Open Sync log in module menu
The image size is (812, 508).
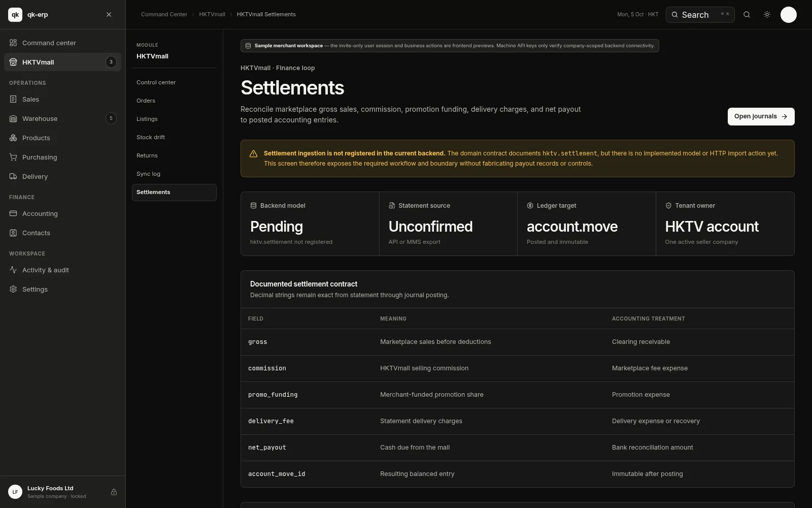(174, 174)
